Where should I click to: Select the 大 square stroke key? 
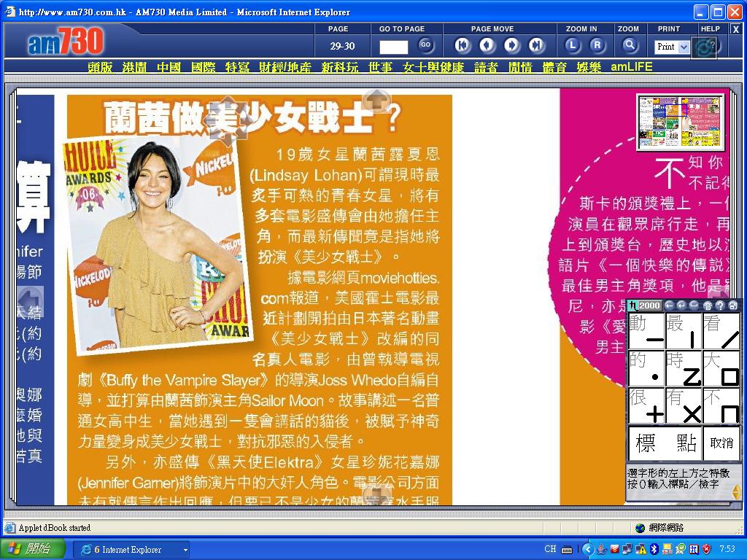coord(721,368)
